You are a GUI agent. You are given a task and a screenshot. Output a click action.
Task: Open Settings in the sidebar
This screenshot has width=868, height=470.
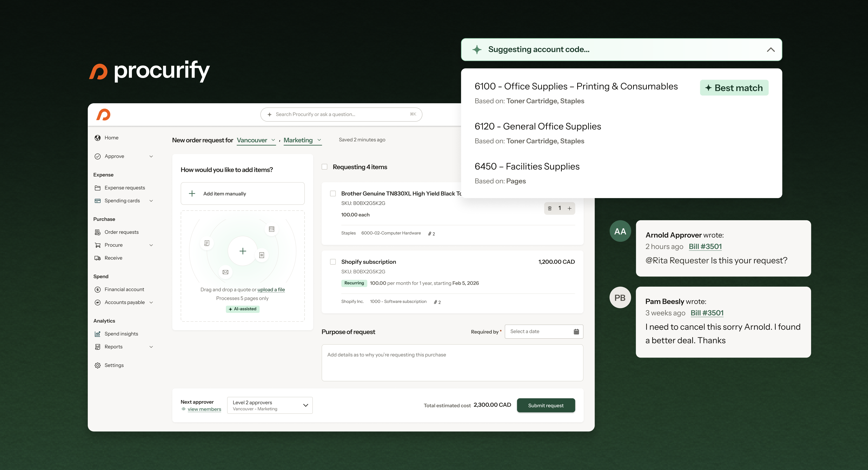[114, 365]
